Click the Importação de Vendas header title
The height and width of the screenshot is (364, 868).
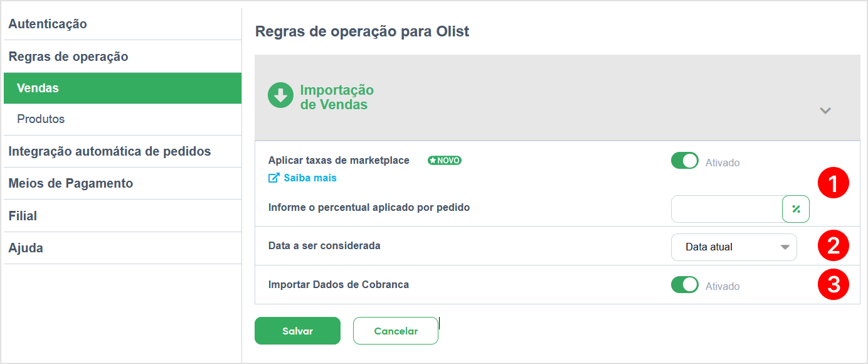[x=337, y=97]
